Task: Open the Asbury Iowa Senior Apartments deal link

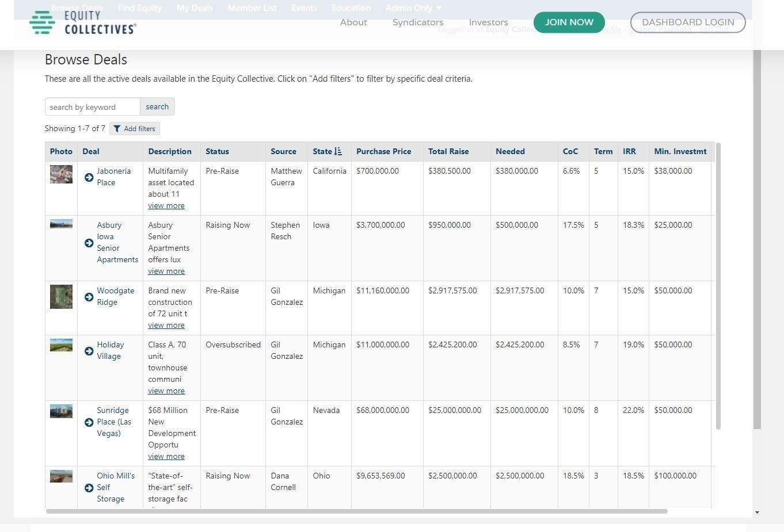Action: point(117,242)
